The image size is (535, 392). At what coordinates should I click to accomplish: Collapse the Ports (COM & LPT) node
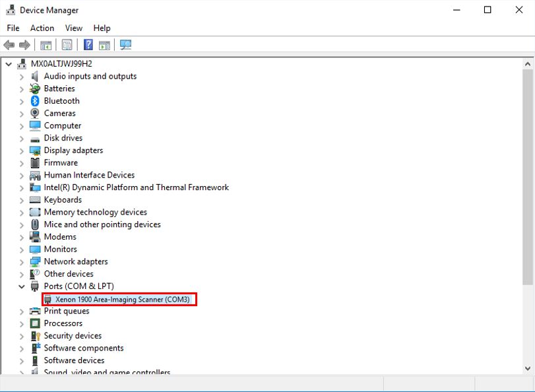22,286
